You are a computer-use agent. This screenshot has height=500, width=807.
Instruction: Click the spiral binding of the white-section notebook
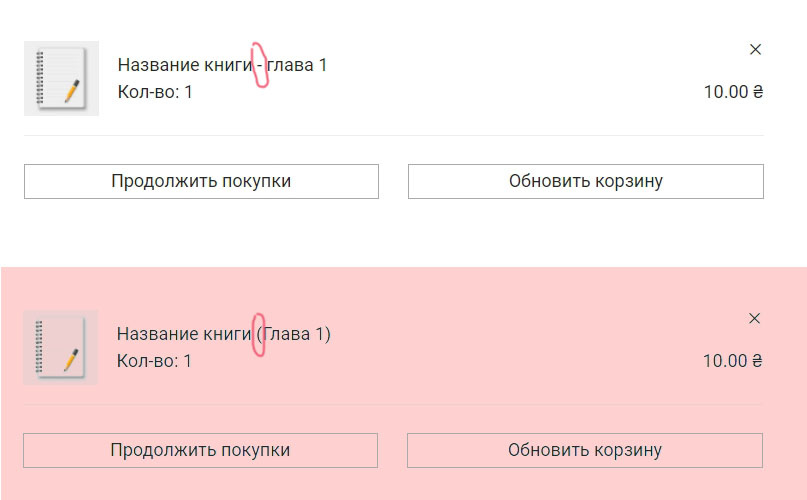(40, 78)
